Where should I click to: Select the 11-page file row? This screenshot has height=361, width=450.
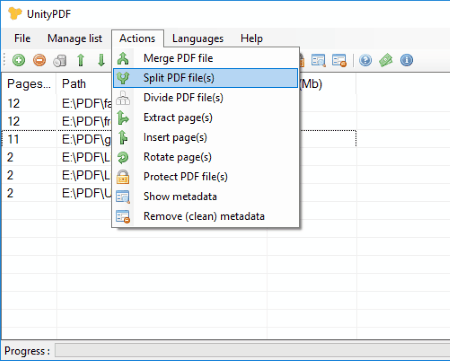coord(179,139)
